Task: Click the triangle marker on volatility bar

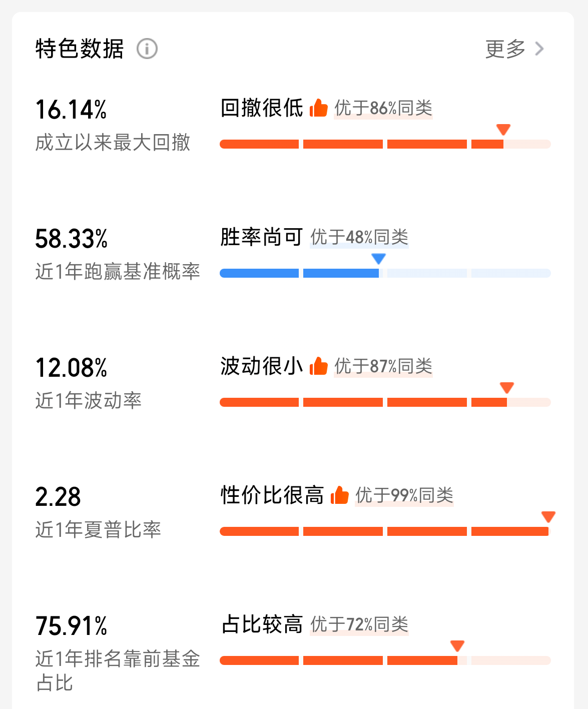Action: (x=507, y=388)
